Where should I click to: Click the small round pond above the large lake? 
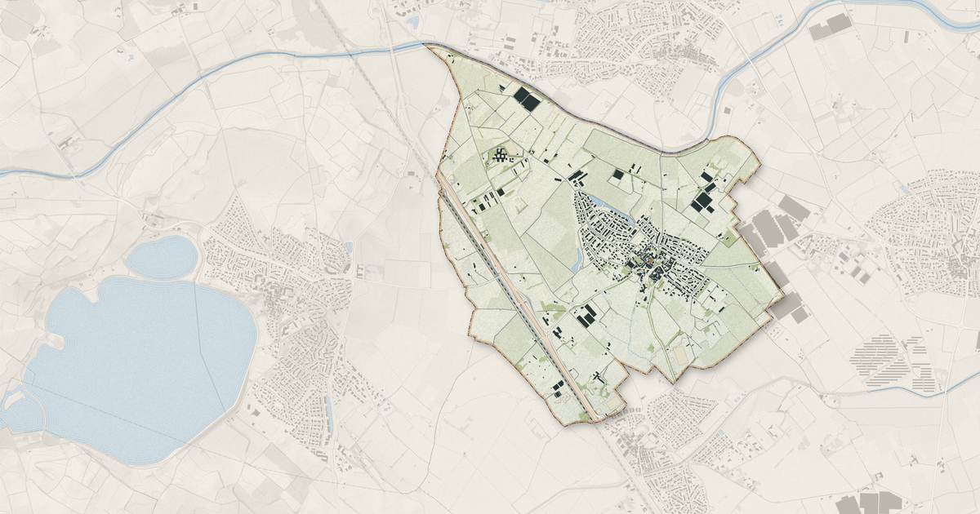click(163, 256)
